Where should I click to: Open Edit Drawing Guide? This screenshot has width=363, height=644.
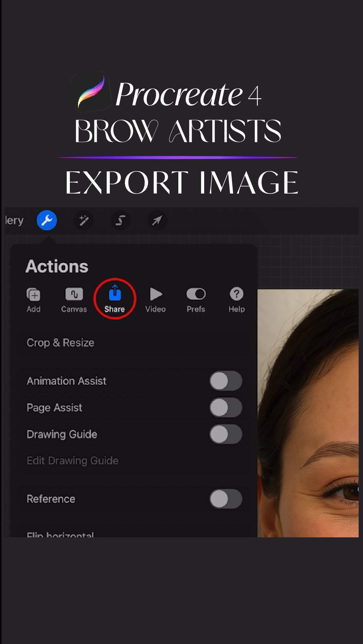pyautogui.click(x=134, y=461)
